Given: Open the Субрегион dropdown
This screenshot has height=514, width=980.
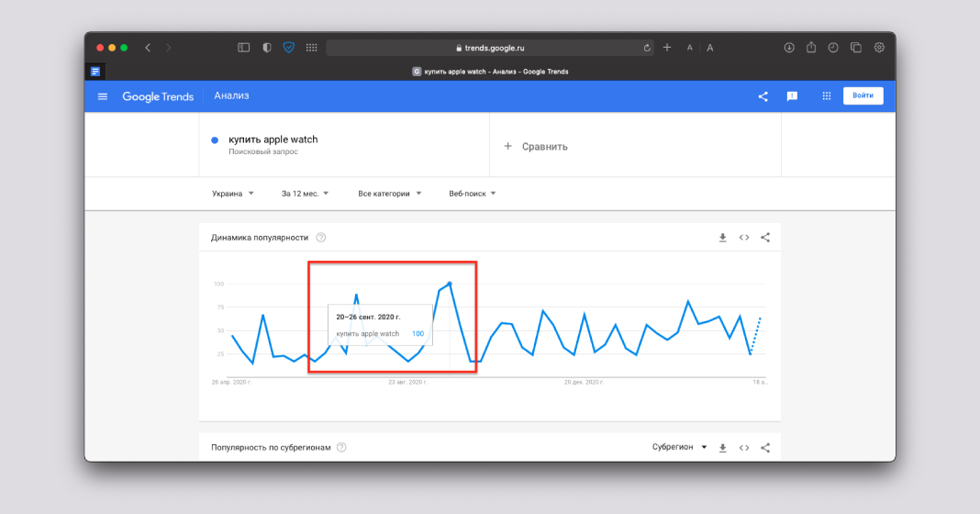Looking at the screenshot, I should 679,447.
